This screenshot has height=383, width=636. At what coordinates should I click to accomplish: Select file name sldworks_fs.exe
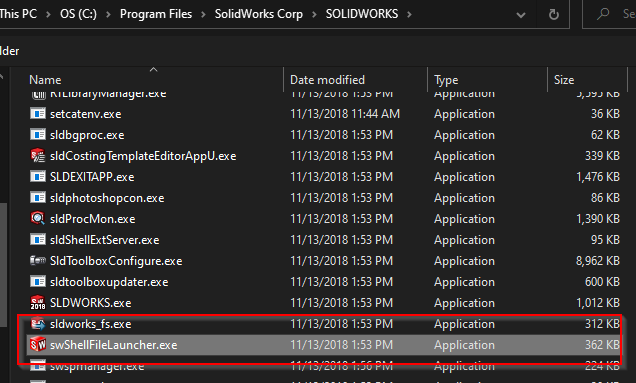[x=90, y=324]
